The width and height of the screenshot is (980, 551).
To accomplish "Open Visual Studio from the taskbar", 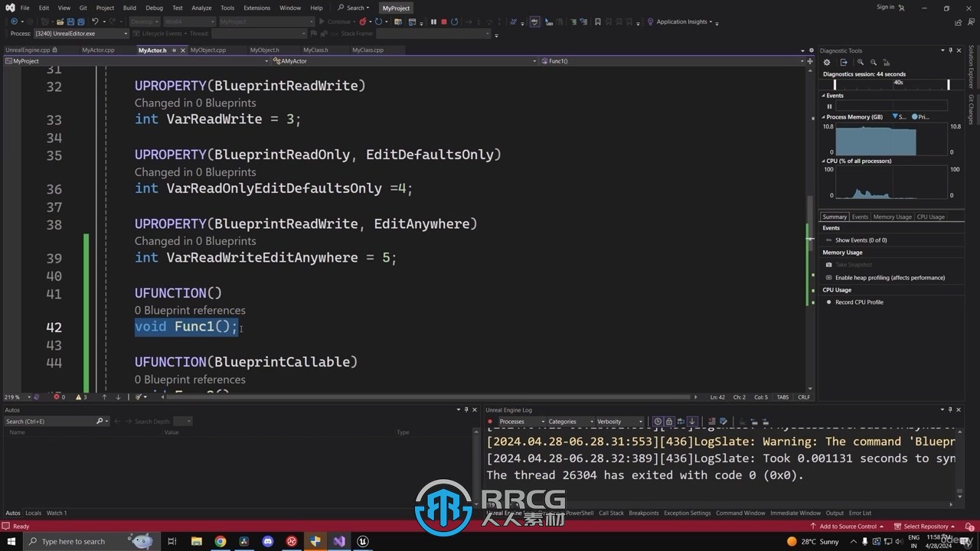I will pyautogui.click(x=339, y=541).
